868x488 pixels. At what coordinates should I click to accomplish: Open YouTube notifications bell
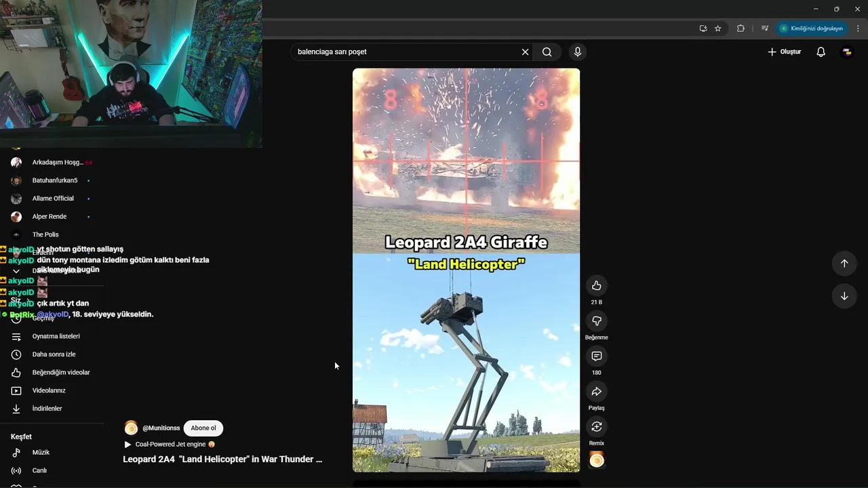click(821, 52)
